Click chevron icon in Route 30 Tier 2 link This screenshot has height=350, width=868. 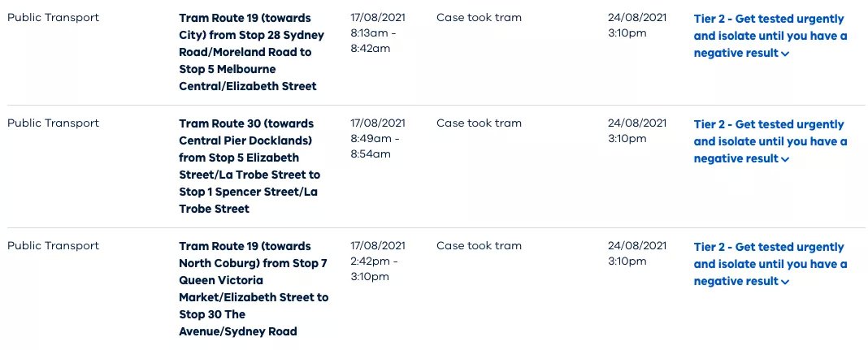[x=785, y=159]
